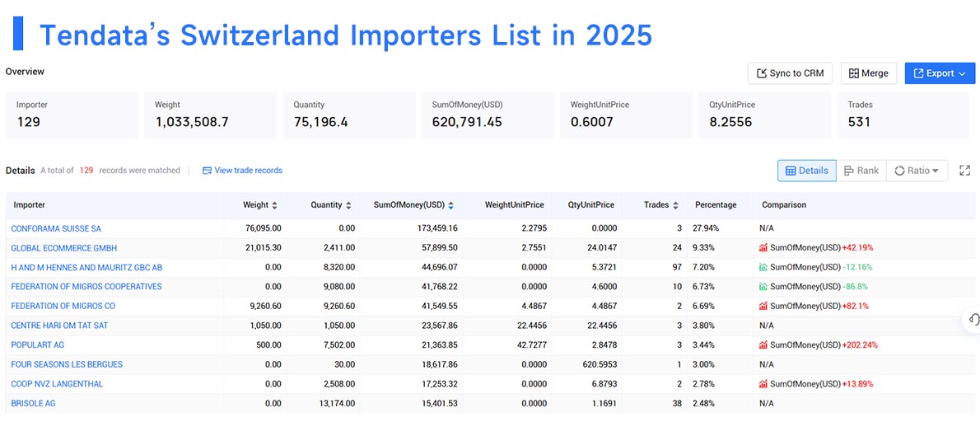Select the WeightUnitPrice 0.6007 overview card
The height and width of the screenshot is (422, 980).
tap(626, 115)
